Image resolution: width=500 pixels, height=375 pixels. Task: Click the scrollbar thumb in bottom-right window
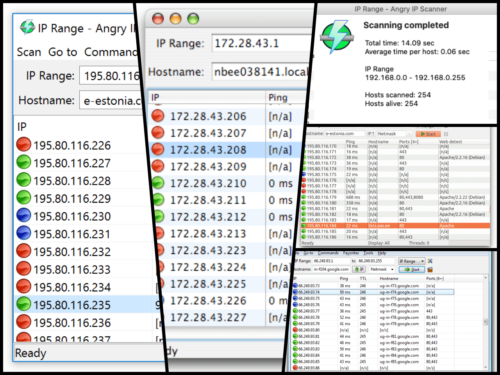point(486,322)
